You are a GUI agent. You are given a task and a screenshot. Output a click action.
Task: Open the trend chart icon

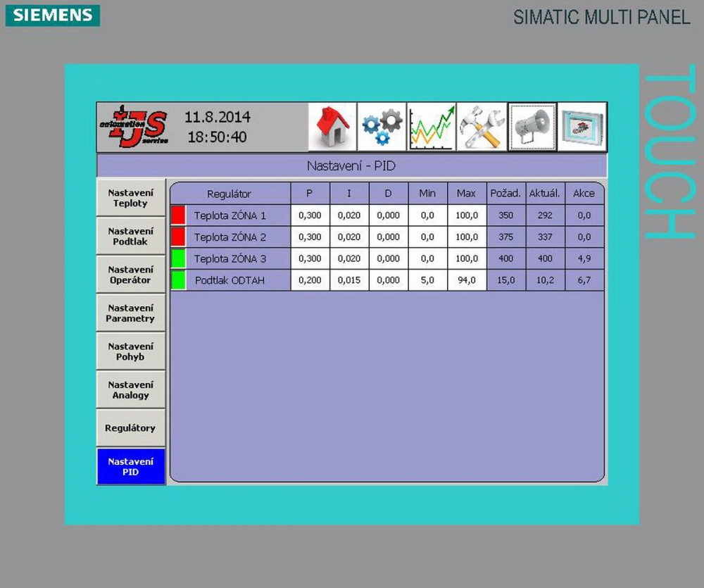[x=432, y=127]
